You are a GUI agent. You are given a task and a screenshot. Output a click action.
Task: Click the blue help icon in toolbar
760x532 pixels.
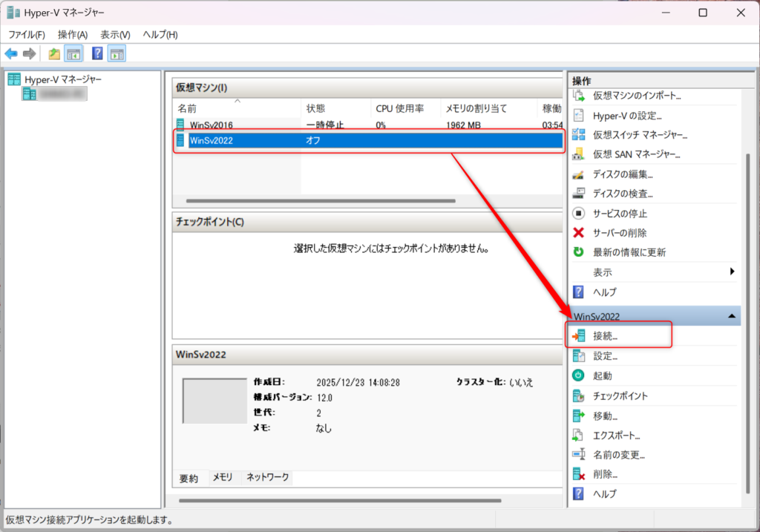[x=97, y=53]
